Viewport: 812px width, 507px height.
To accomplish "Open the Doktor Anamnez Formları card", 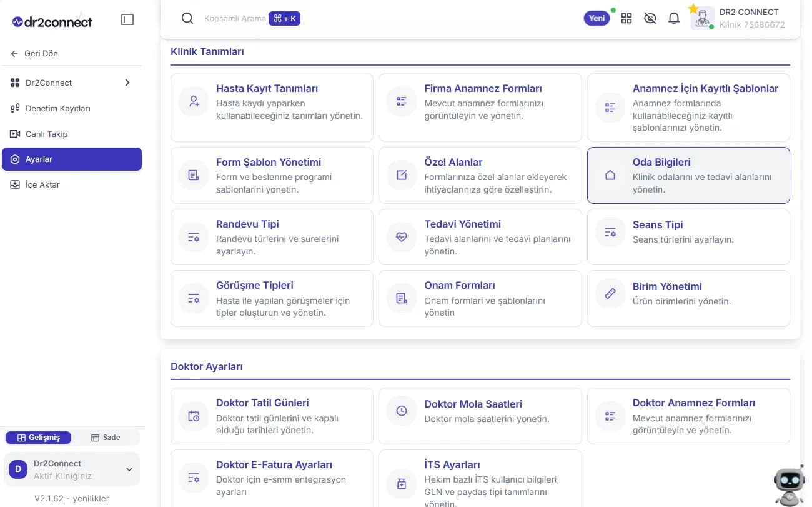I will pos(688,416).
